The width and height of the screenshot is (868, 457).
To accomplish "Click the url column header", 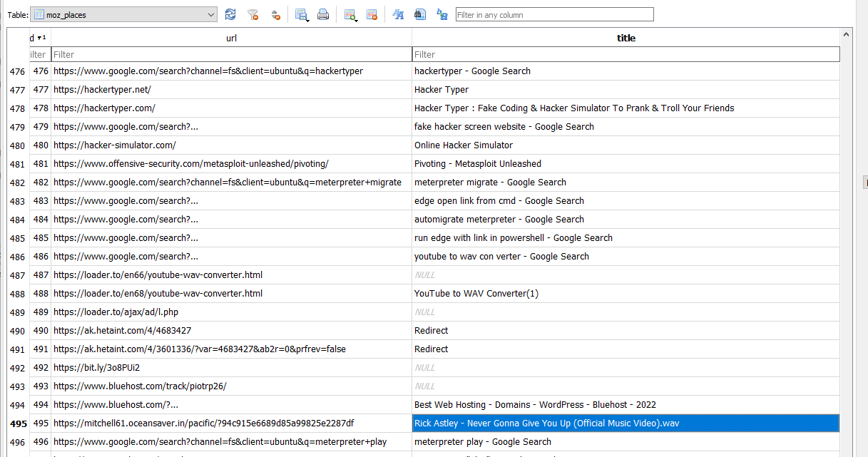I will (x=231, y=38).
